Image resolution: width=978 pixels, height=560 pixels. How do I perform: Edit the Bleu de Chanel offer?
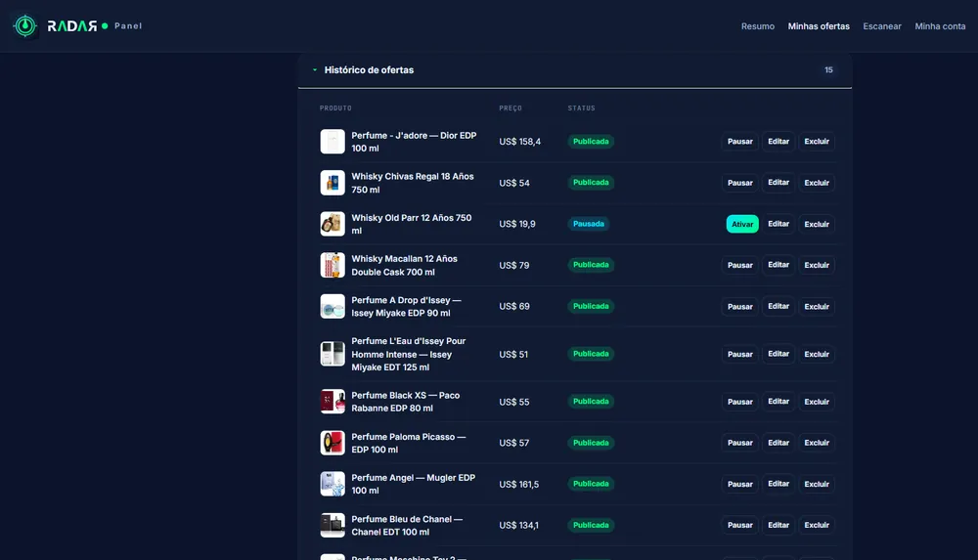778,525
